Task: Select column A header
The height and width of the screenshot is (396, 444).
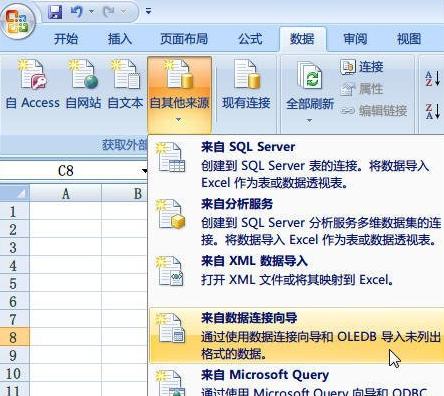Action: pos(65,193)
